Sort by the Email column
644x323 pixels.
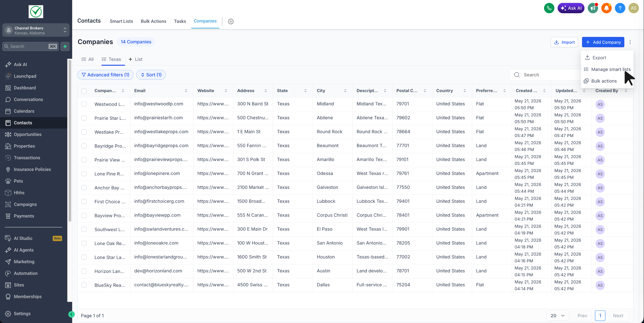click(x=186, y=91)
